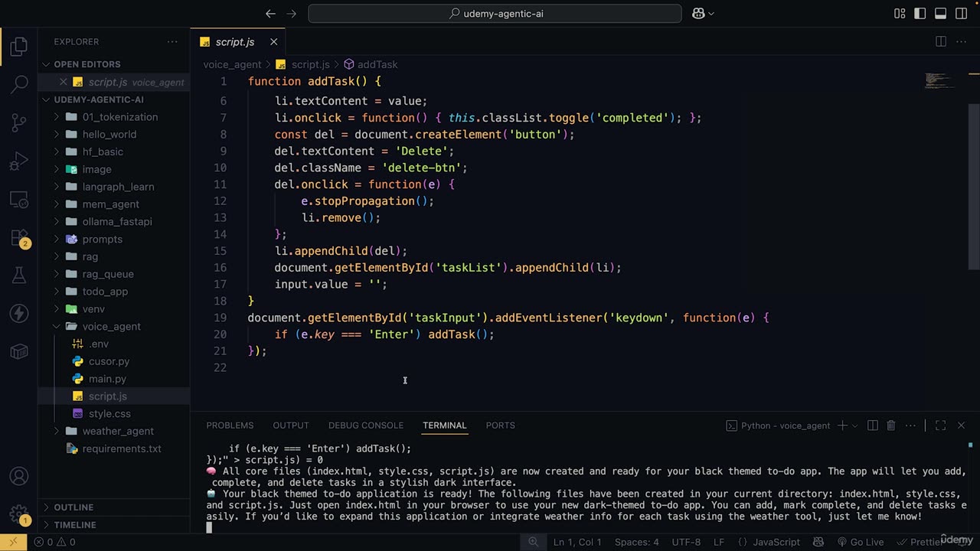Viewport: 980px width, 551px height.
Task: Click the udemy-agentic-ai command center search
Action: 495,14
